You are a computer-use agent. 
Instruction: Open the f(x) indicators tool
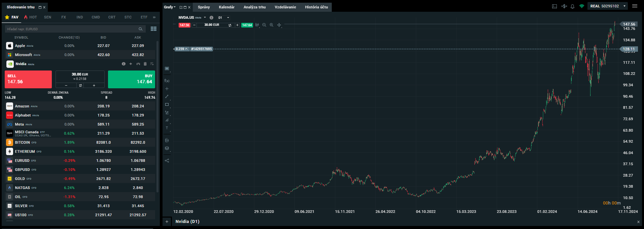click(x=167, y=81)
